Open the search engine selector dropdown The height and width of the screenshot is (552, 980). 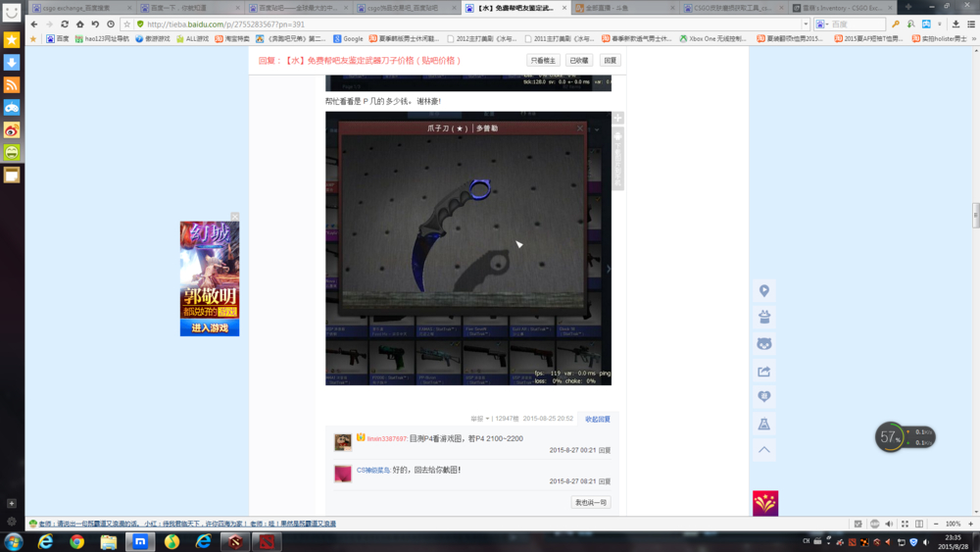coord(822,25)
